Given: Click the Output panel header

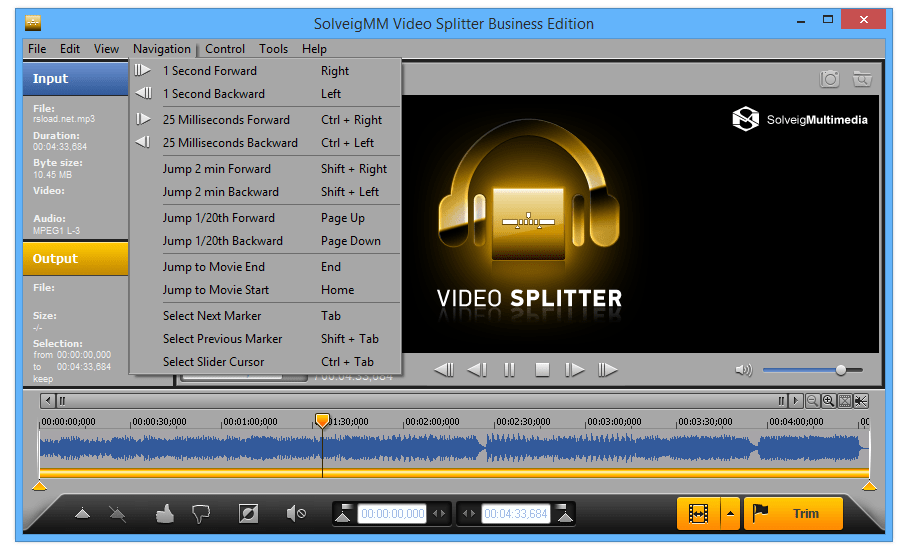Looking at the screenshot, I should (76, 258).
